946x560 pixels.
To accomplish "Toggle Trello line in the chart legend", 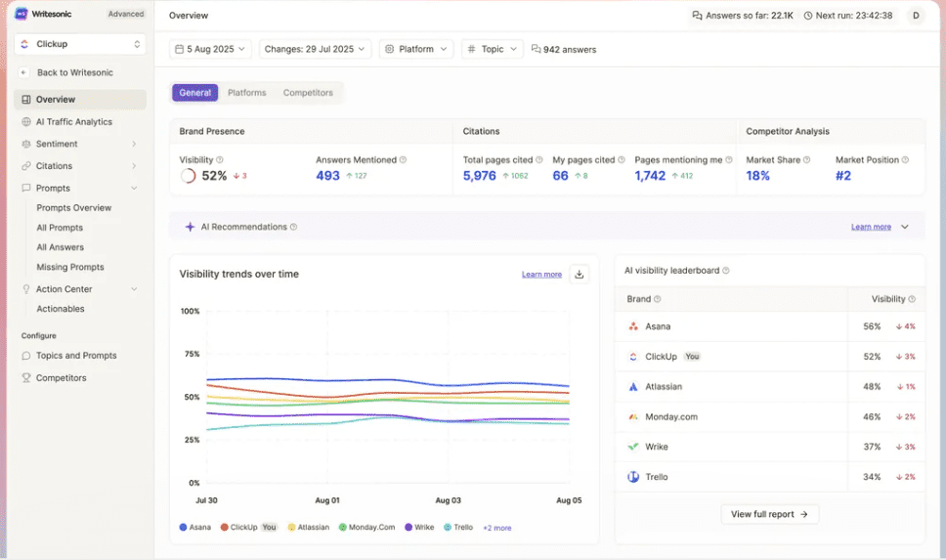I will 458,528.
